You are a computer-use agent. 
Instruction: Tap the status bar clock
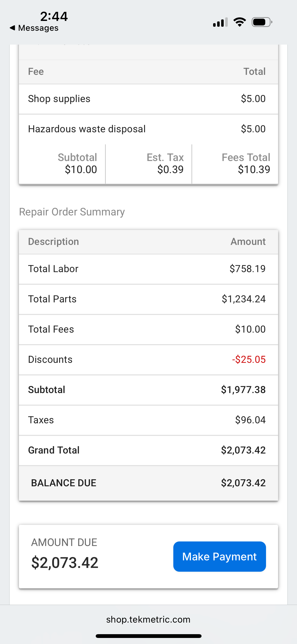pos(54,16)
